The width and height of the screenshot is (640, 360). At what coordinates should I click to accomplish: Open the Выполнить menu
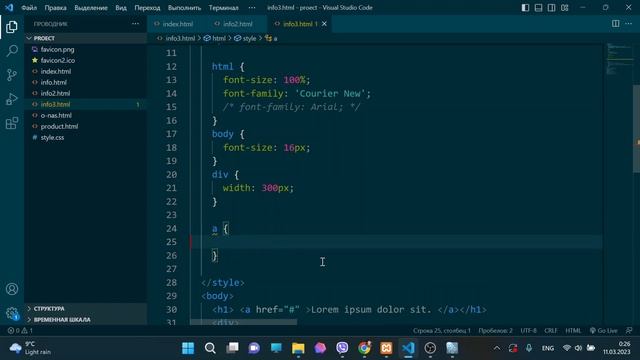coord(184,7)
